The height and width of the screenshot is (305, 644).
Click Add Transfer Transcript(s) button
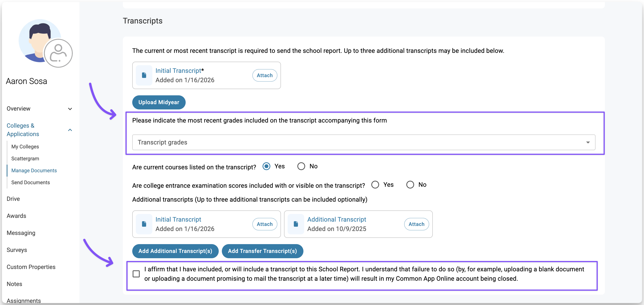(262, 251)
